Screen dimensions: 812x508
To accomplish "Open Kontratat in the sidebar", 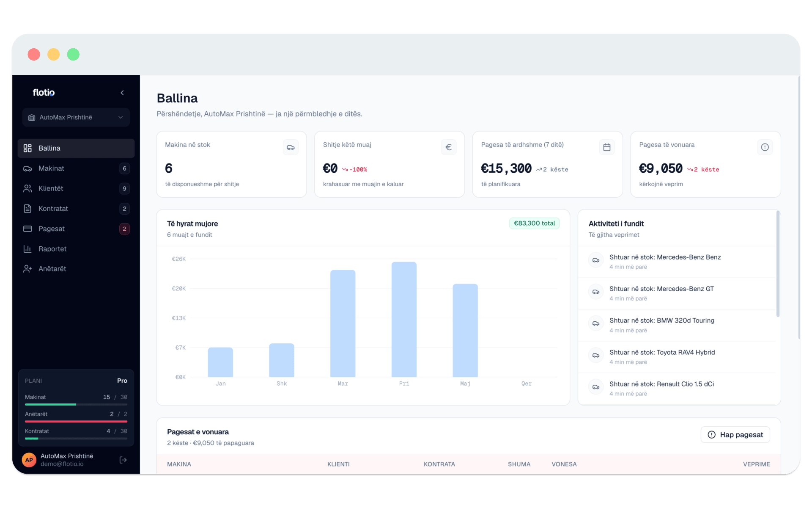I will (x=76, y=209).
